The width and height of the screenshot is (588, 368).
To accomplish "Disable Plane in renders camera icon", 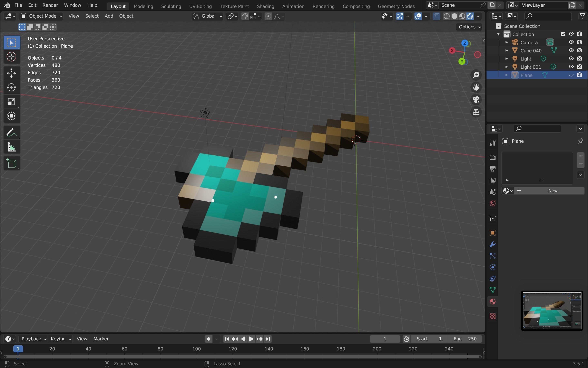I will [579, 75].
